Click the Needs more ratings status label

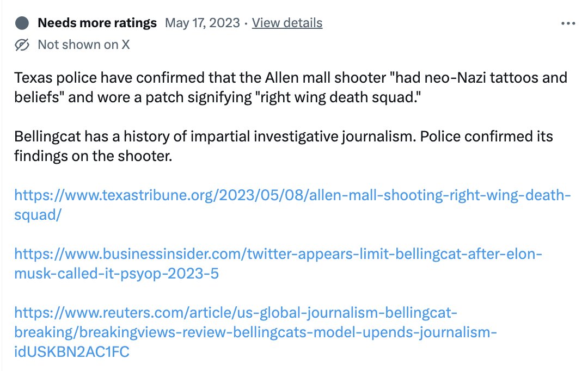click(97, 23)
